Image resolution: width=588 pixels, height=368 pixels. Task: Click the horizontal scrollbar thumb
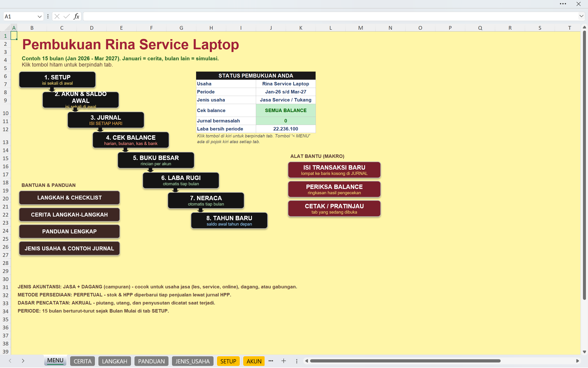(x=405, y=361)
